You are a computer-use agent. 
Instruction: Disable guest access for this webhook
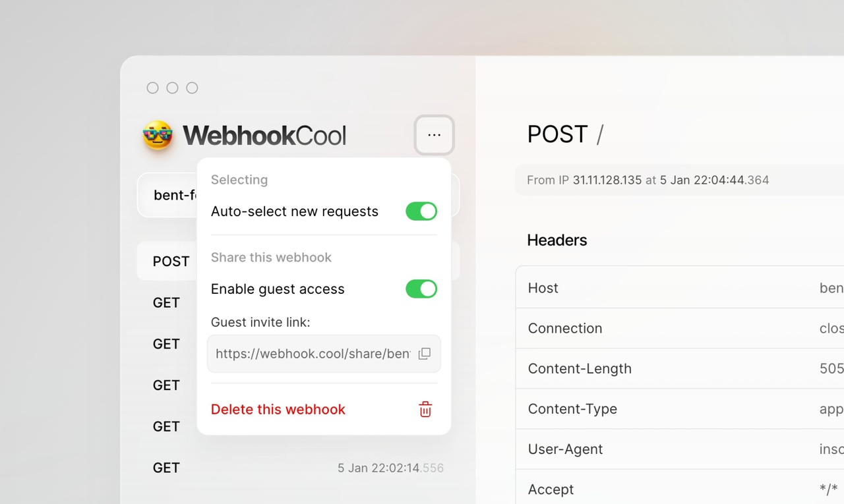421,289
